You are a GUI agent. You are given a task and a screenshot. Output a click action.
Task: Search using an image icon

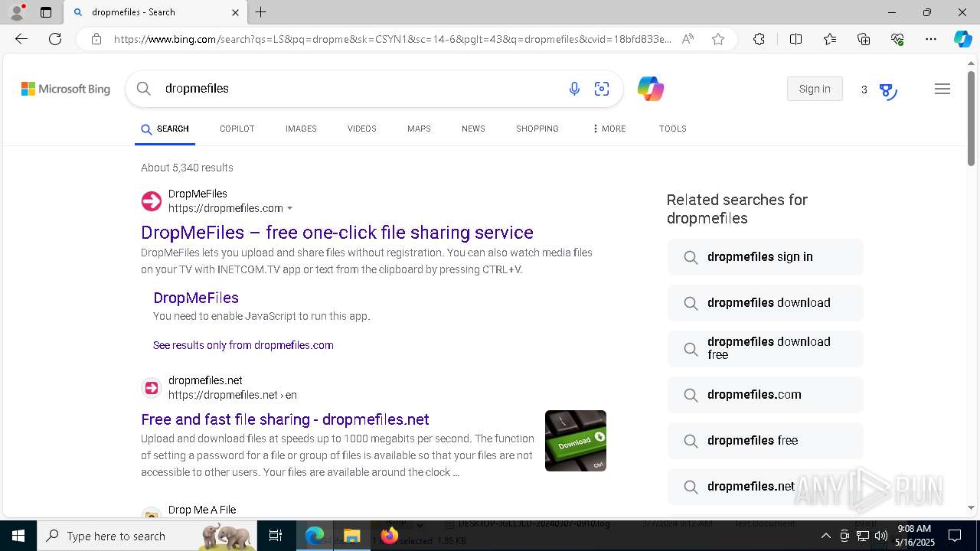tap(602, 89)
